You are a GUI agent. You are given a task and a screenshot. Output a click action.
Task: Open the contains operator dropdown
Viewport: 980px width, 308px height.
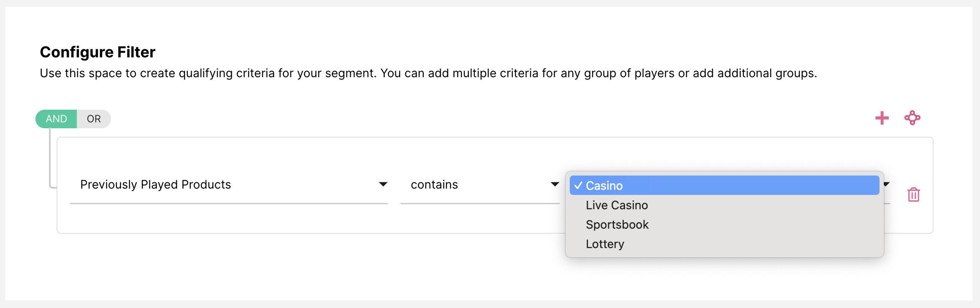pos(479,185)
